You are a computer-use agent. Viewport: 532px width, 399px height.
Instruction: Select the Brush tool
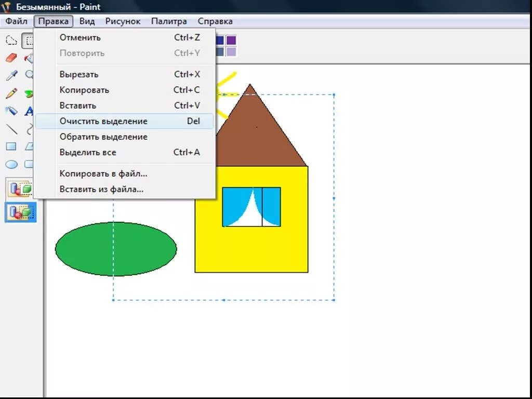(x=29, y=94)
